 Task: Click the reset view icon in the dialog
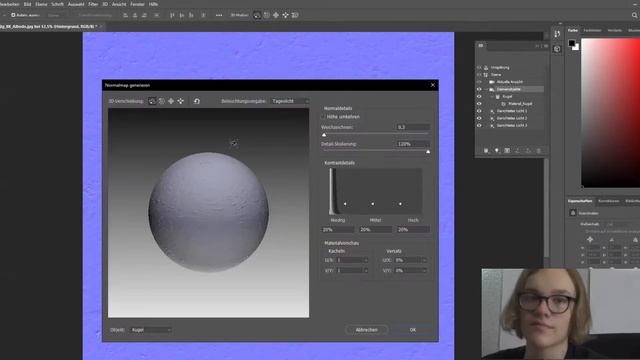[x=197, y=101]
